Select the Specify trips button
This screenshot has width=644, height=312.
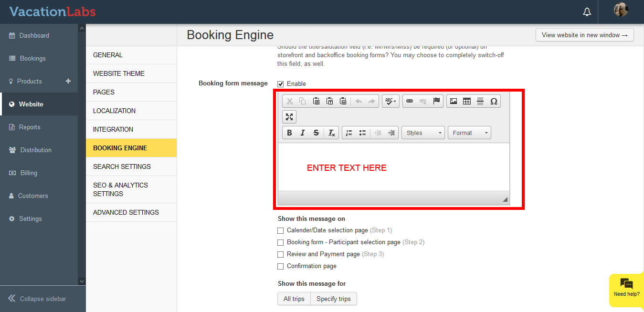coord(333,299)
